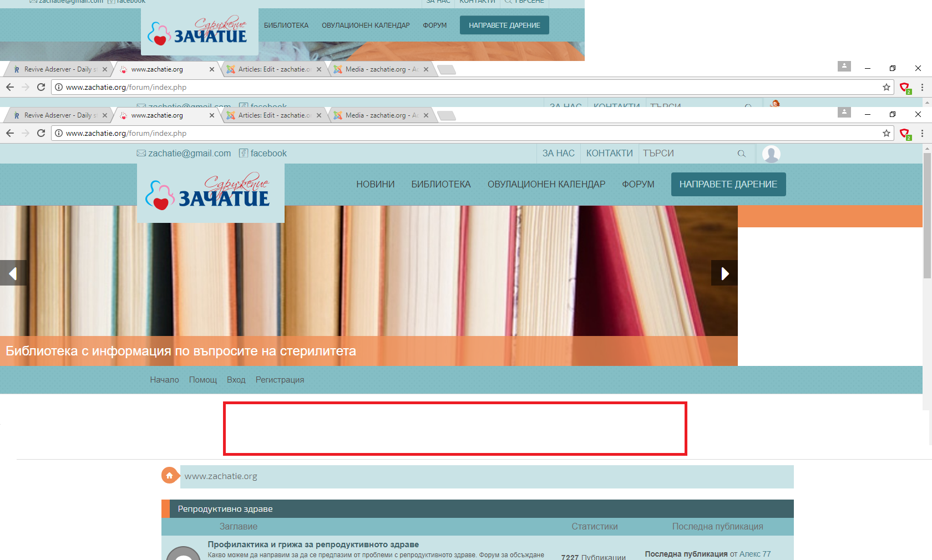
Task: Click the search magnifier icon
Action: pos(741,154)
